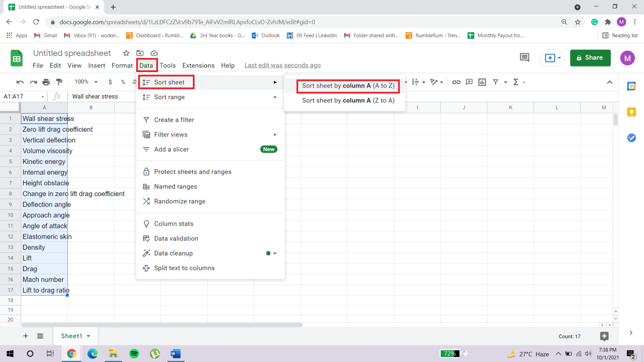Open version history via Last edit link
This screenshot has height=362, width=644.
(282, 65)
